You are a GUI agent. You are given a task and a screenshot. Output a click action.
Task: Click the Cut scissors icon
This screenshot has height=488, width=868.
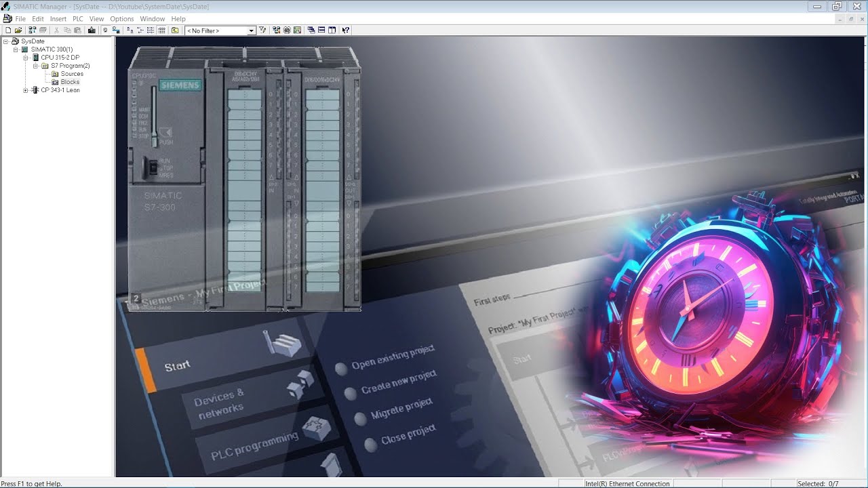click(57, 30)
